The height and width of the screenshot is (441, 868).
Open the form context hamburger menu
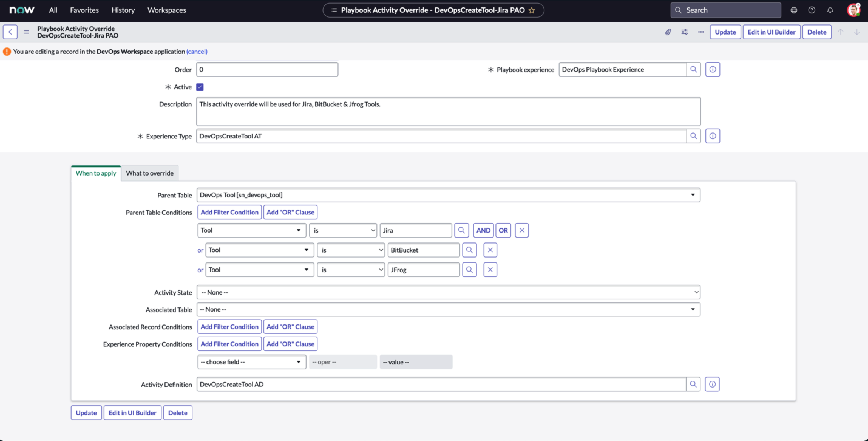26,32
